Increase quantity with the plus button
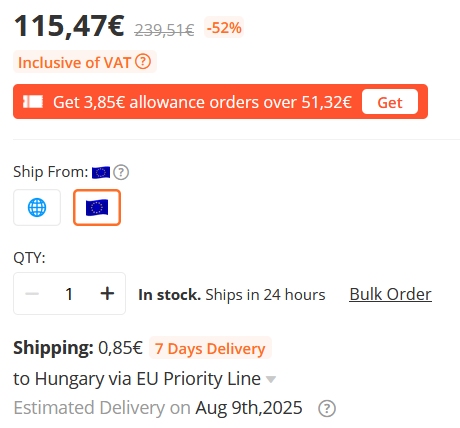This screenshot has height=428, width=460. pyautogui.click(x=107, y=294)
